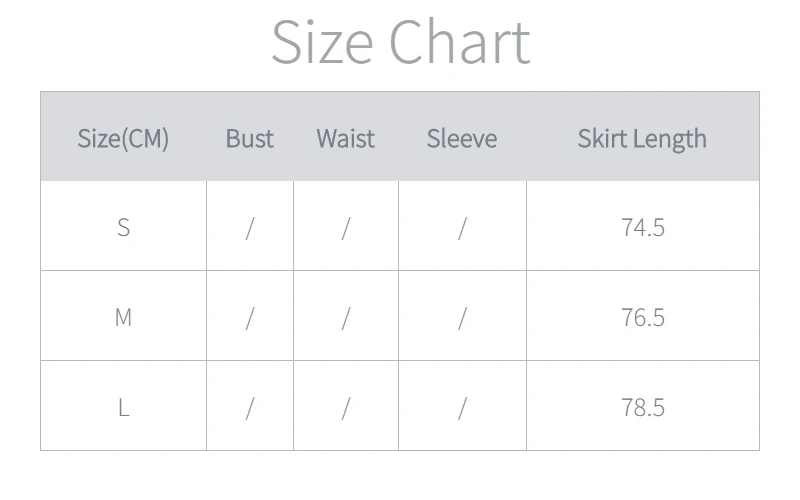Select the Sleeve cell for size M
The image size is (800, 500).
coord(461,318)
